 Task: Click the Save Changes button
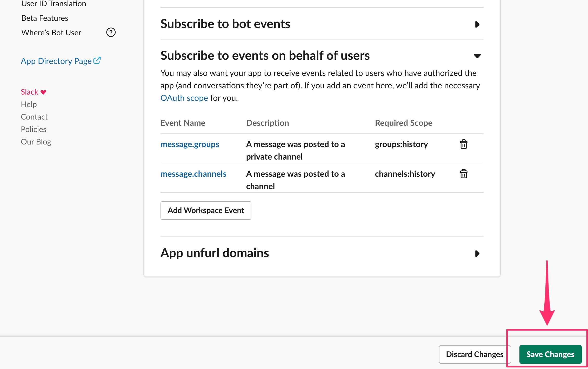click(550, 354)
